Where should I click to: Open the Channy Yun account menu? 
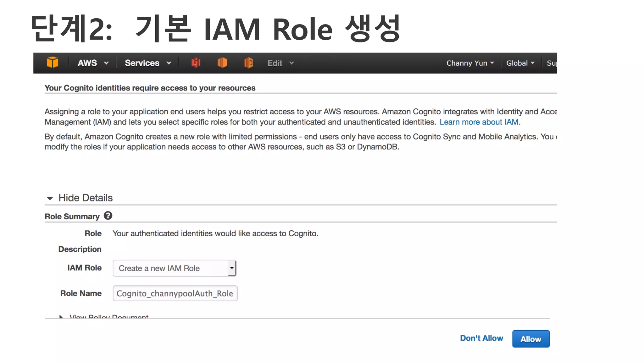470,63
